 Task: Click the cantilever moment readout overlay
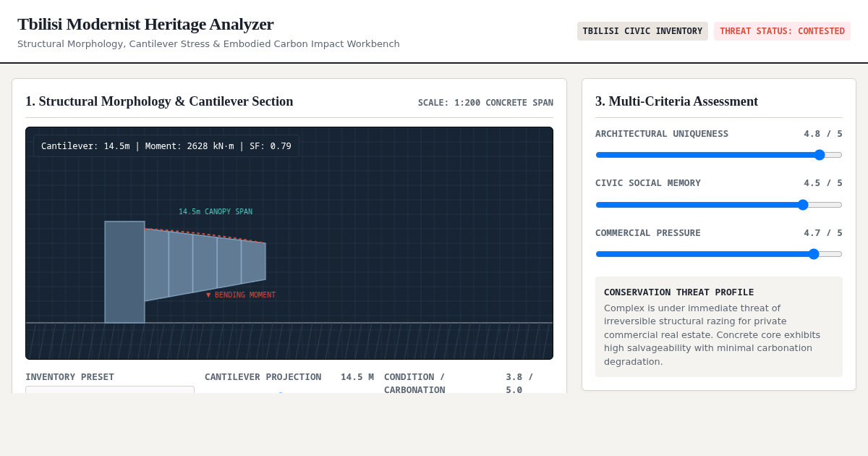pyautogui.click(x=166, y=146)
